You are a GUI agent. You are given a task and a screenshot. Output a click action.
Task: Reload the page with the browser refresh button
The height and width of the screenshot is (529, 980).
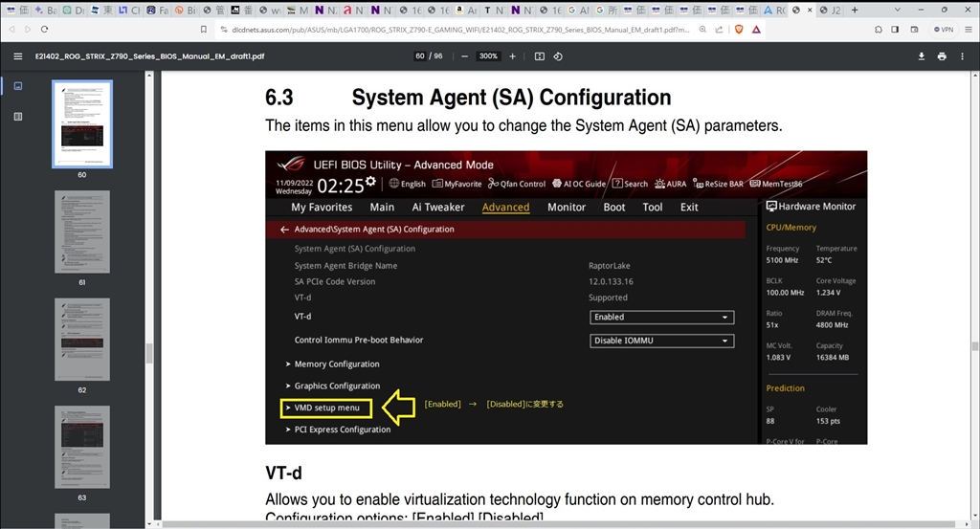point(44,30)
